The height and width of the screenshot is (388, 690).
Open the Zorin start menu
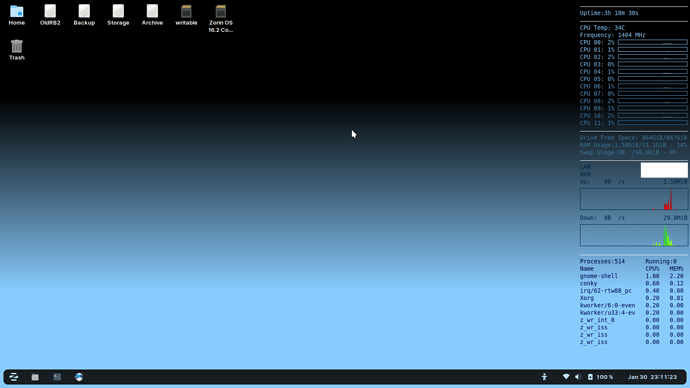pos(14,377)
